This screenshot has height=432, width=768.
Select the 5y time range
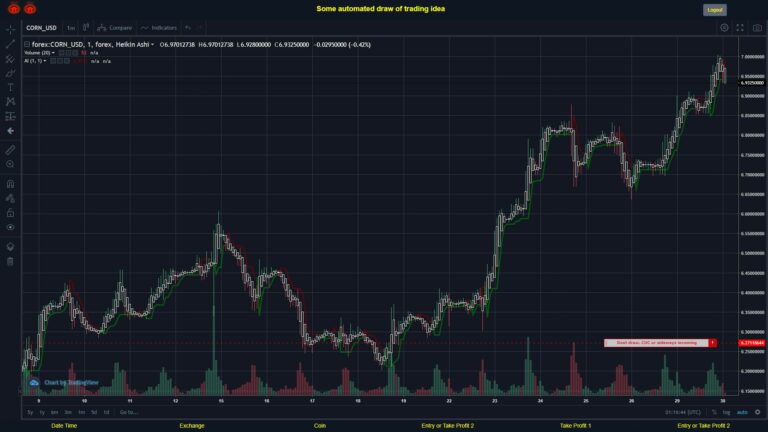pos(30,412)
